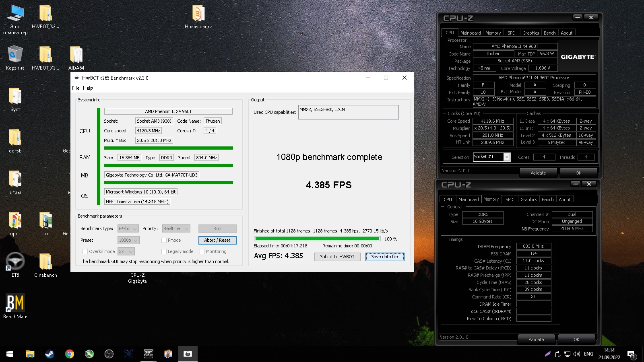Select the игры folder icon
The height and width of the screenshot is (362, 644).
click(15, 183)
